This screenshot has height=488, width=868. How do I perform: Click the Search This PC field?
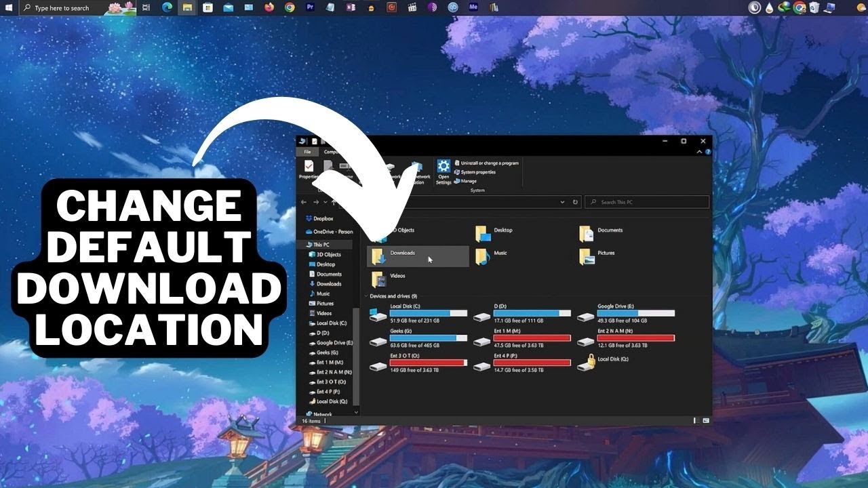tap(647, 202)
